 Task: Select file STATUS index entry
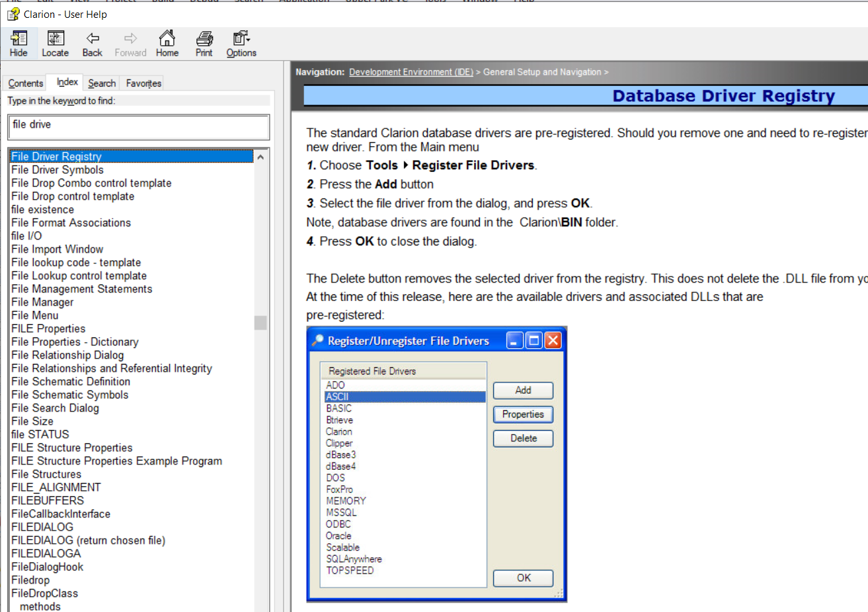[x=40, y=435]
